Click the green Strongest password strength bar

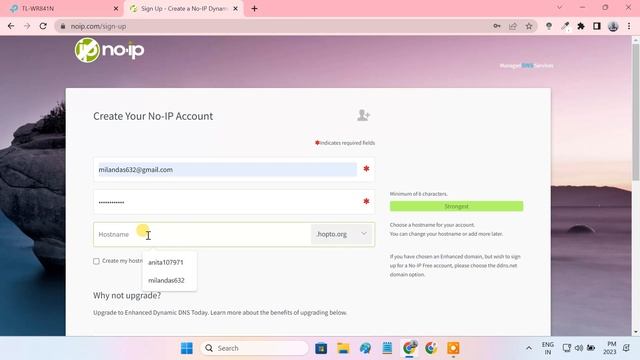(x=456, y=206)
